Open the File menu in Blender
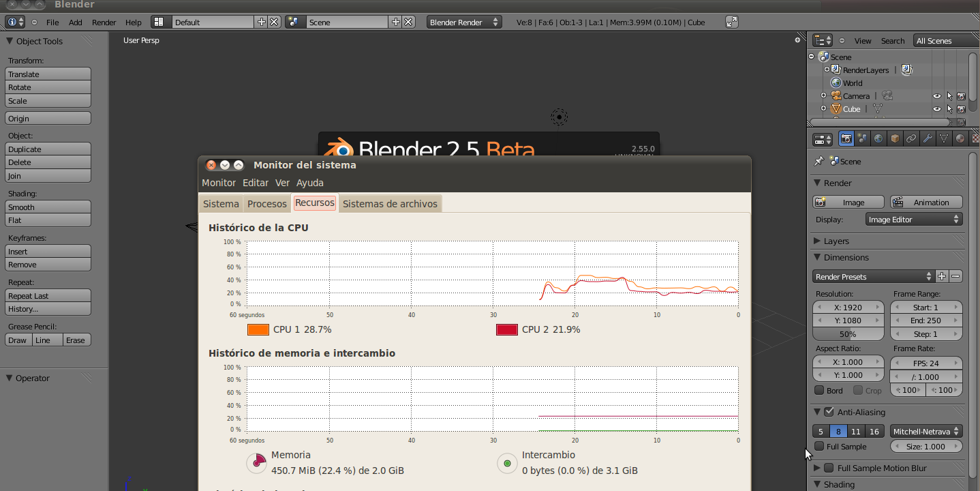980x491 pixels. pyautogui.click(x=52, y=22)
